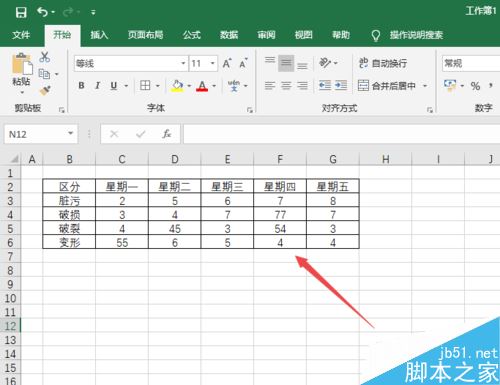
Task: Toggle 自动换行 wrap text
Action: coord(383,63)
